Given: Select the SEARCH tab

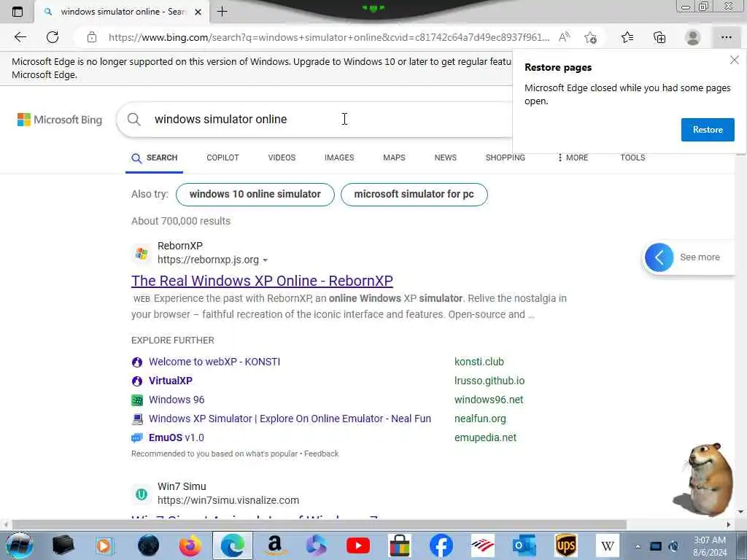Looking at the screenshot, I should [155, 158].
